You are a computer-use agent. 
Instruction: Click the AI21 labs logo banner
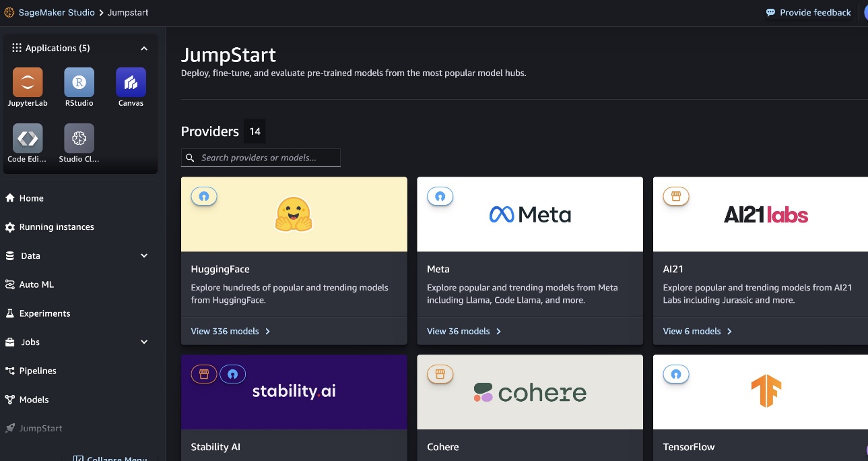point(761,214)
